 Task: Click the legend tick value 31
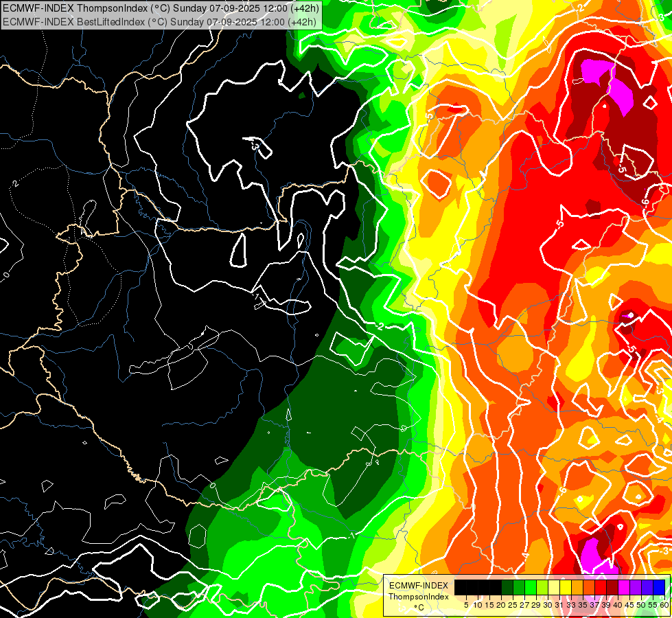point(559,605)
